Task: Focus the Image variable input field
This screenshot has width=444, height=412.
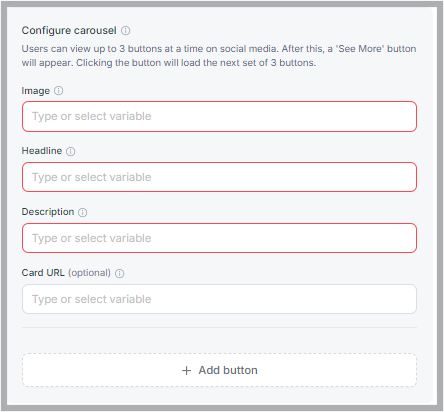Action: point(219,116)
